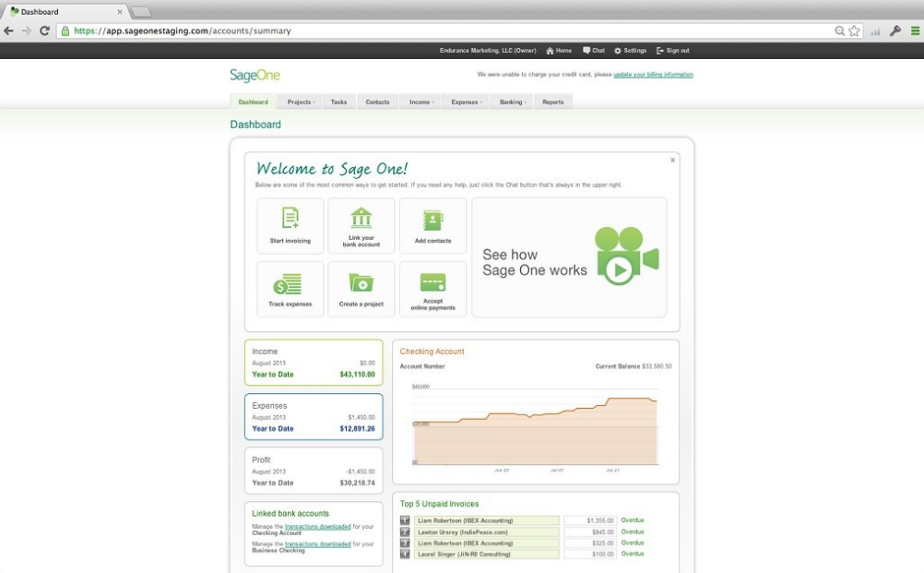Open the Tasks tab

point(338,102)
